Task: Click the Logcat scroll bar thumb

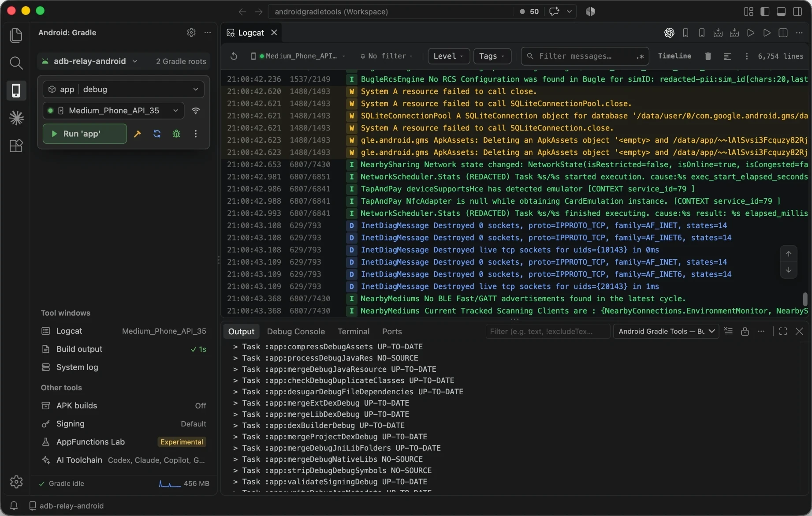Action: coord(805,299)
